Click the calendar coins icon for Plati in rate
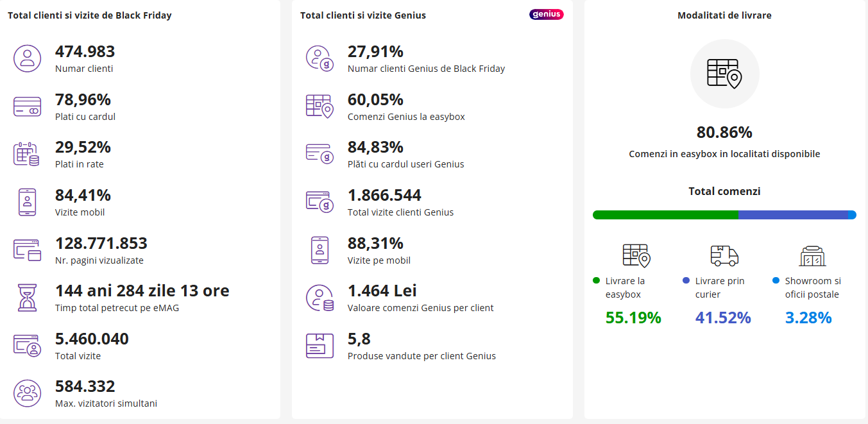Image resolution: width=868 pixels, height=424 pixels. [27, 154]
